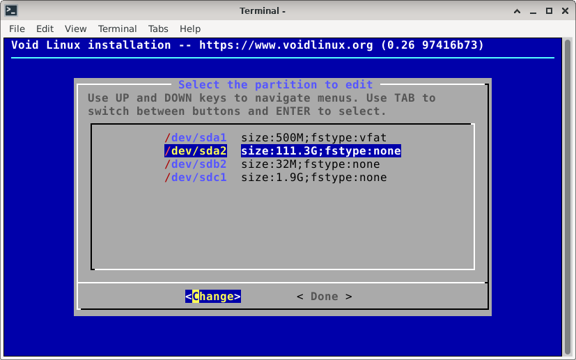Open the File menu
The height and width of the screenshot is (360, 576).
(x=17, y=29)
